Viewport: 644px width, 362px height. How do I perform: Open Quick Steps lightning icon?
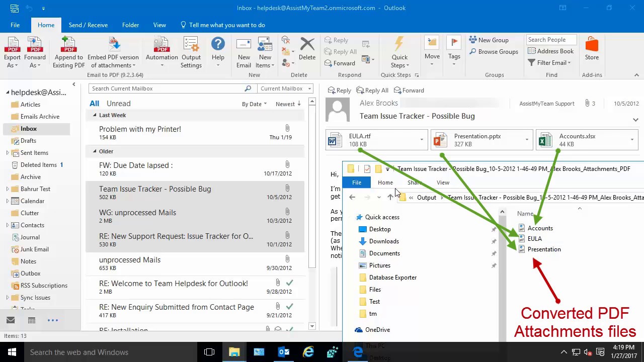click(399, 44)
